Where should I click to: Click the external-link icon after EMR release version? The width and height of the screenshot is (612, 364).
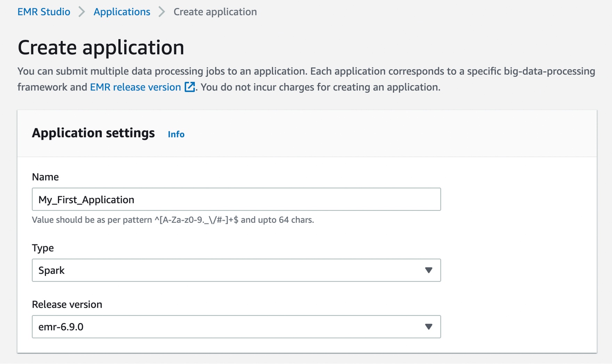coord(190,87)
